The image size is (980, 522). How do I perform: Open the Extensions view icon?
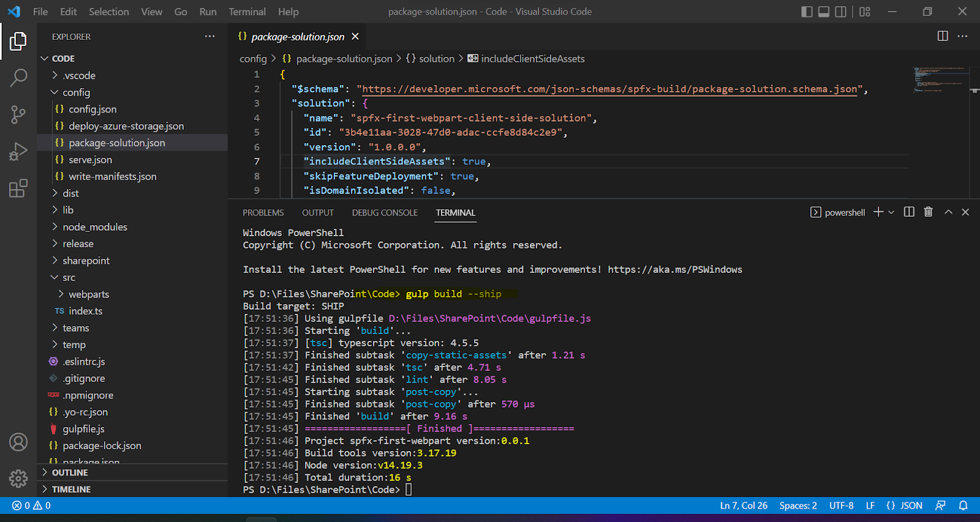point(18,188)
